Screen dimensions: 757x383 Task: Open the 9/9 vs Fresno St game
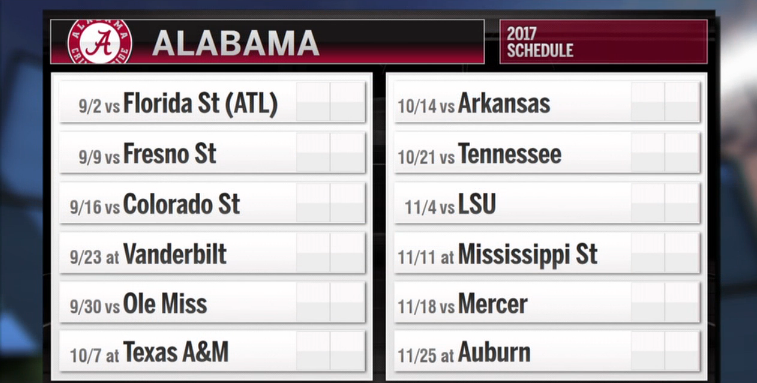(212, 152)
